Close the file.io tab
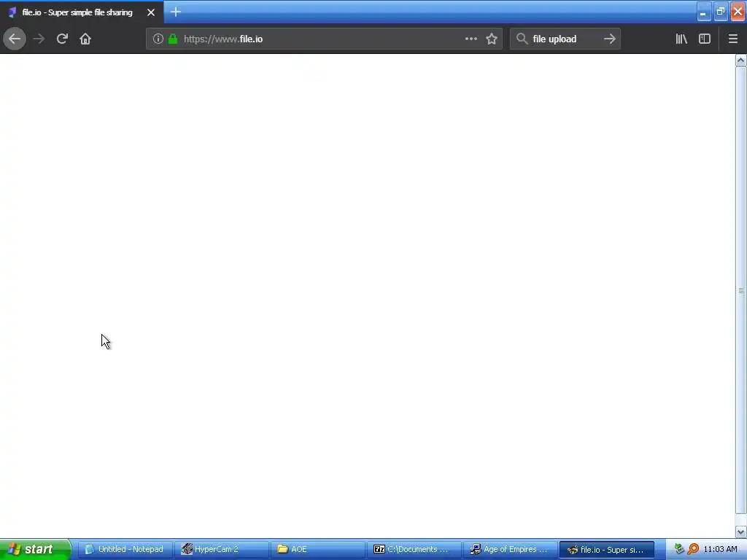747x560 pixels. tap(151, 12)
